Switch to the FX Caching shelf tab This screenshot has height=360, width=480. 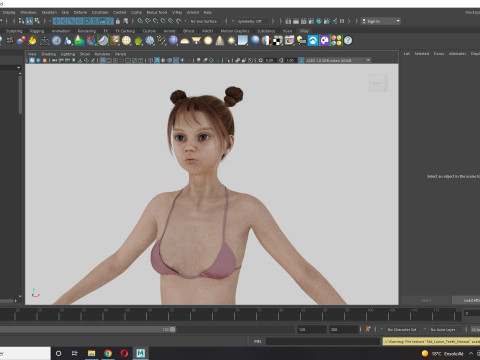(x=125, y=31)
